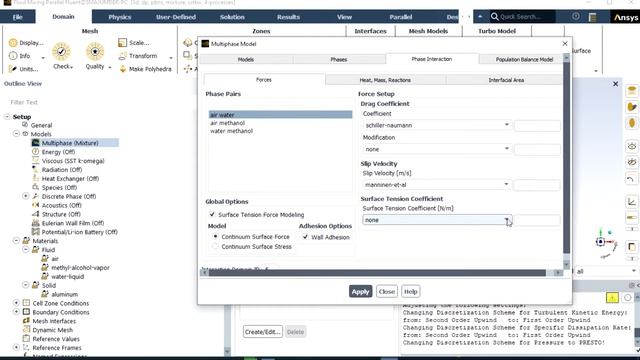The image size is (640, 360).
Task: Click the Create/Edit... button
Action: pos(262,332)
